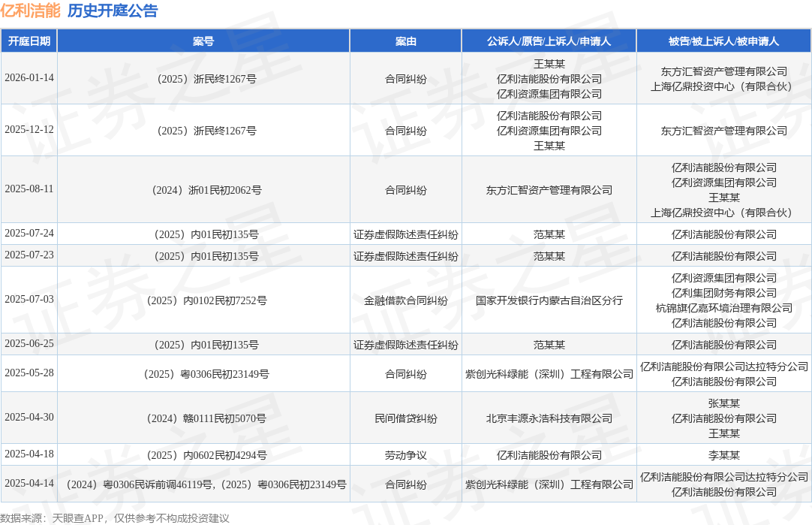812x525 pixels.
Task: Select the 案由 column header
Action: click(x=406, y=41)
